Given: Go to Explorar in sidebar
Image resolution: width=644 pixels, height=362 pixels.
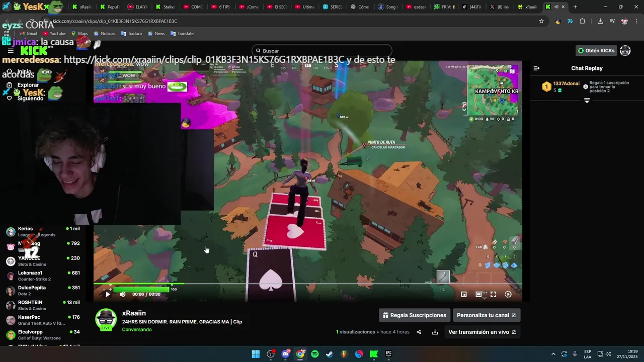Looking at the screenshot, I should (24, 85).
